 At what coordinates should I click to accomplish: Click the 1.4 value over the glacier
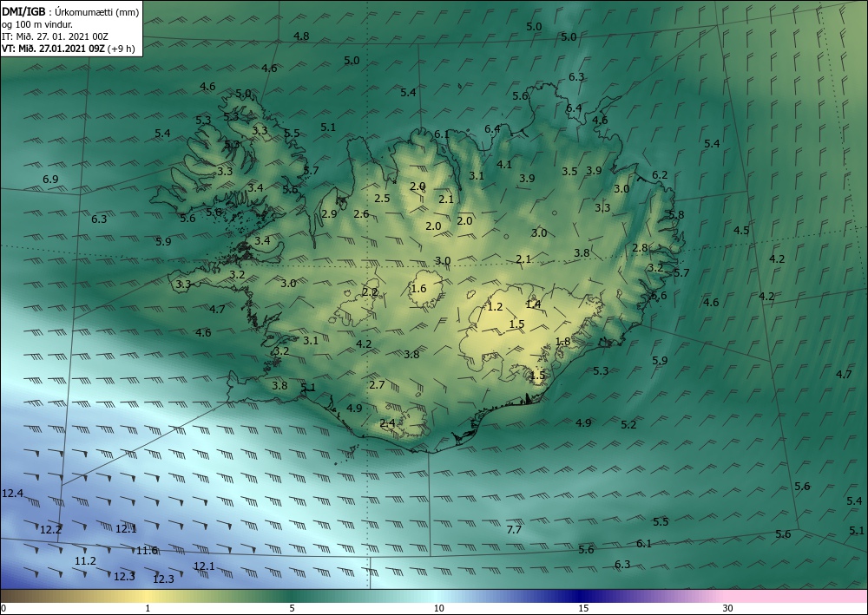point(534,304)
